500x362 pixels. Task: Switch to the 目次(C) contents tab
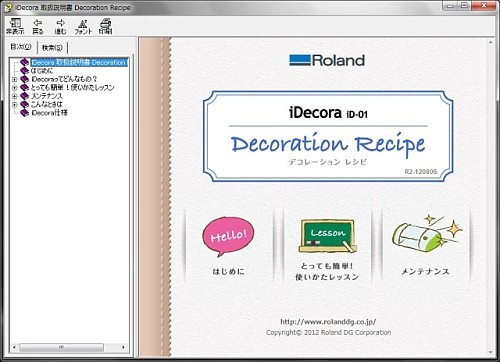click(x=21, y=47)
